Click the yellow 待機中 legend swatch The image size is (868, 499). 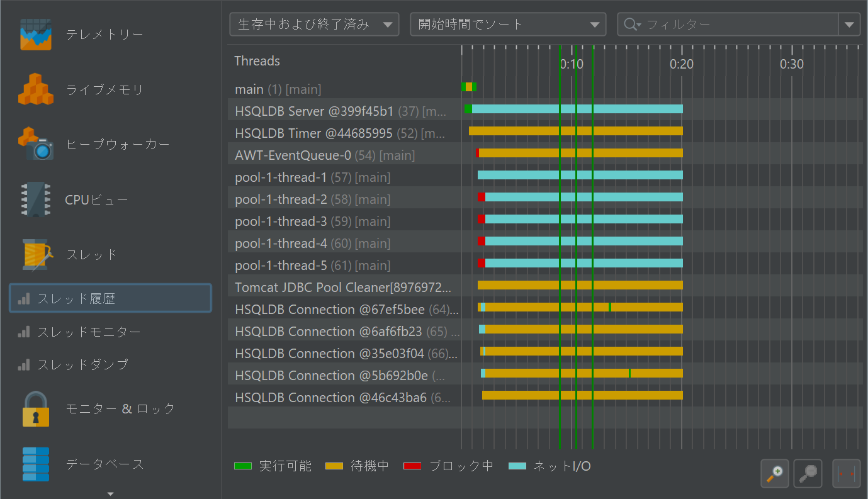click(334, 466)
